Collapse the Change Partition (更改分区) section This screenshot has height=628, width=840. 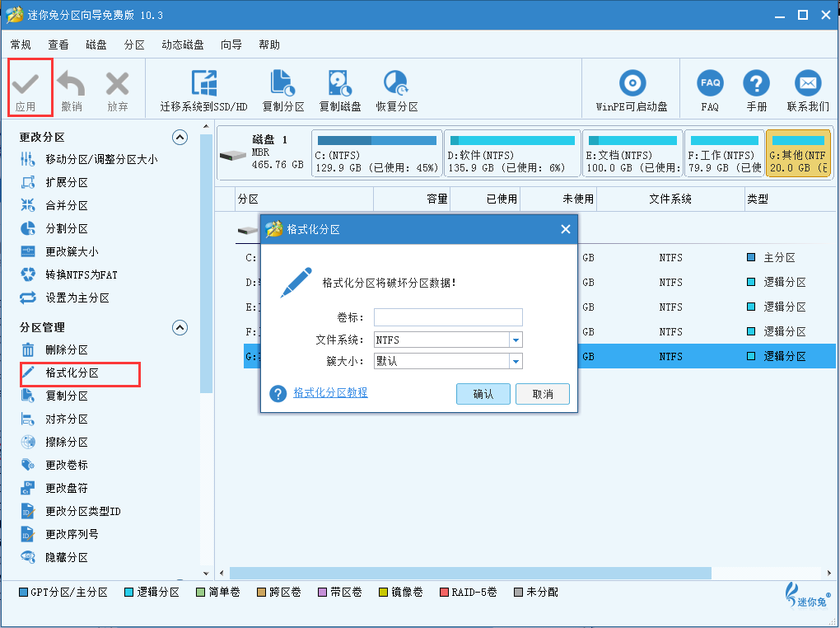(x=180, y=138)
